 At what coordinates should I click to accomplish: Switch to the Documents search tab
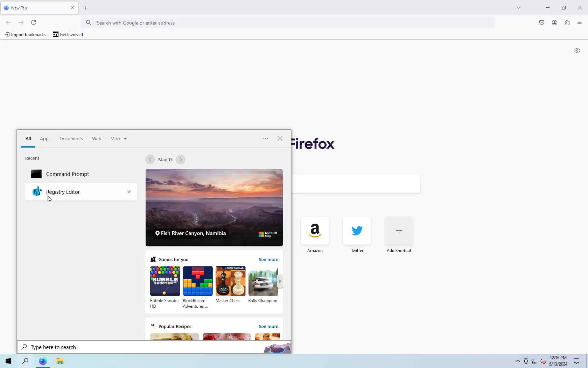(x=71, y=139)
